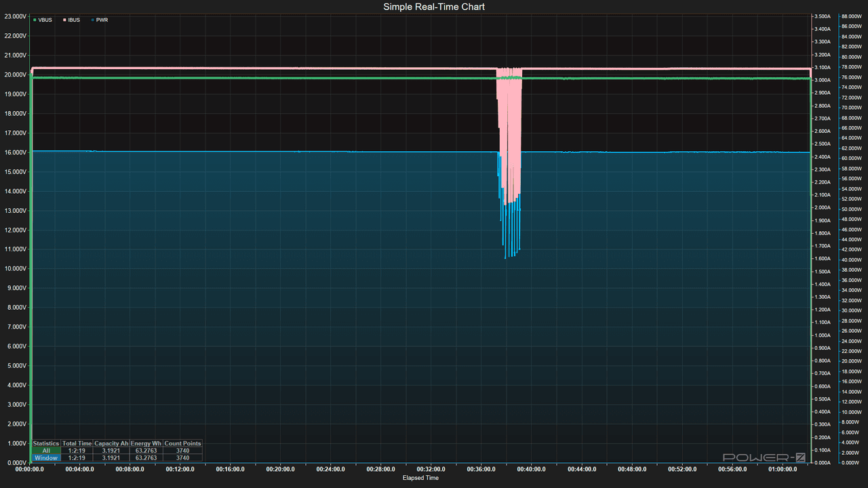This screenshot has height=488, width=868.
Task: Click the 01:00:00.0 time axis tick label
Action: click(782, 469)
